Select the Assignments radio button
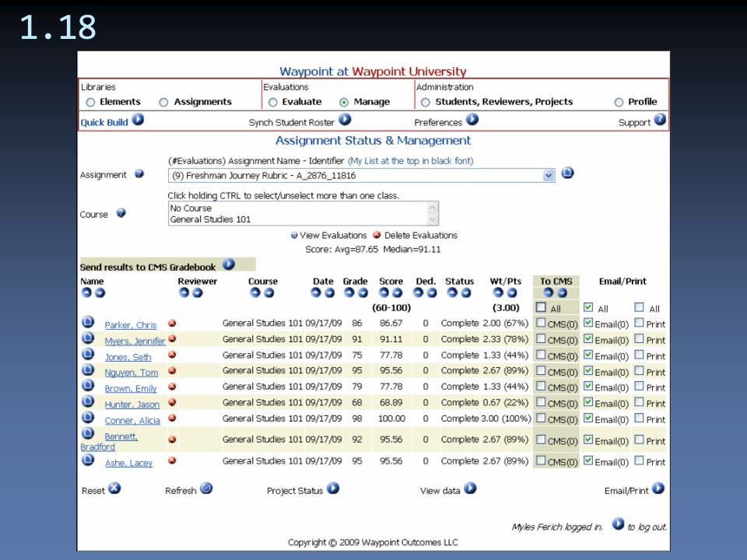This screenshot has height=560, width=747. coord(164,103)
